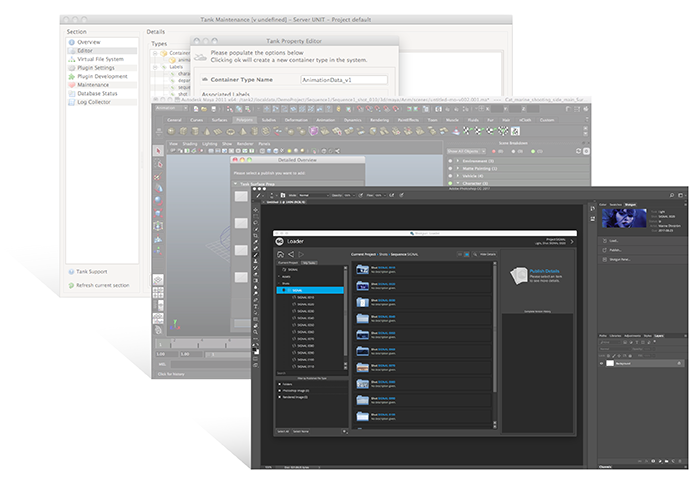700x486 pixels.
Task: Open Tank Support link in Tank Maintenance
Action: (x=92, y=271)
